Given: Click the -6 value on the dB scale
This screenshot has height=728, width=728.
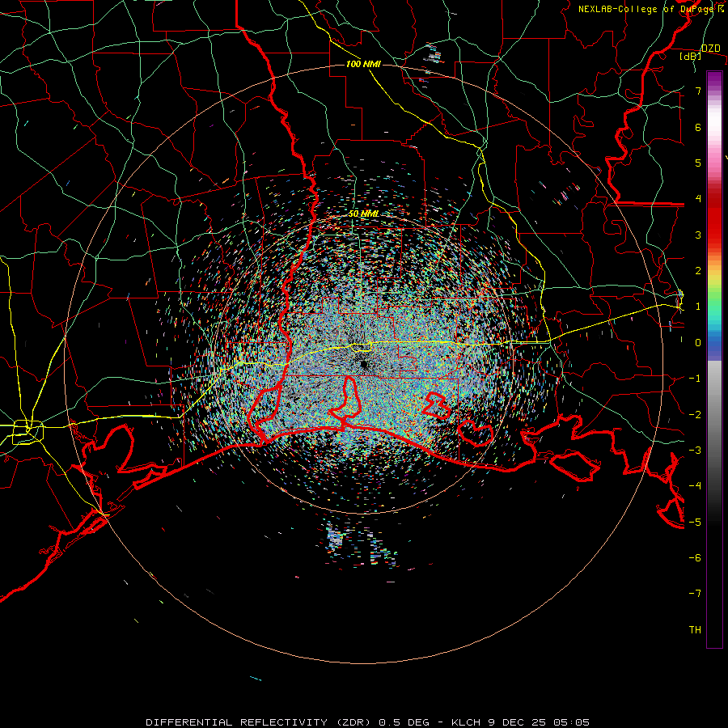Looking at the screenshot, I should pyautogui.click(x=695, y=557).
